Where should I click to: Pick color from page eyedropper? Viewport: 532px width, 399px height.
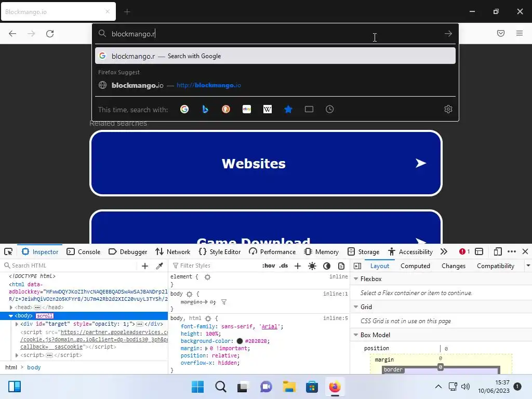(159, 266)
